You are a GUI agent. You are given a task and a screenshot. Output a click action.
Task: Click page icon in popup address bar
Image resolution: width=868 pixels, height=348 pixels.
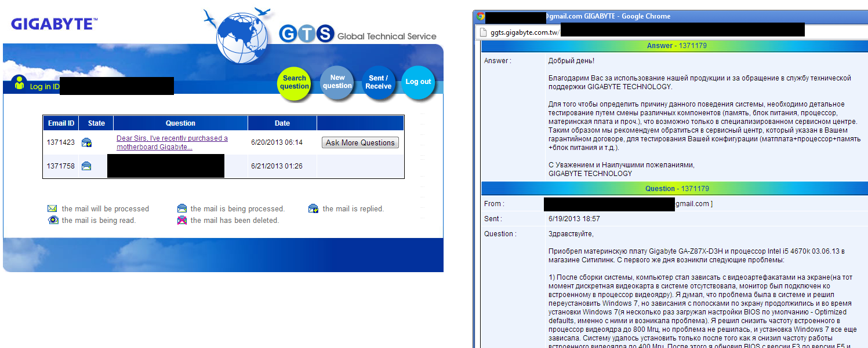click(482, 32)
